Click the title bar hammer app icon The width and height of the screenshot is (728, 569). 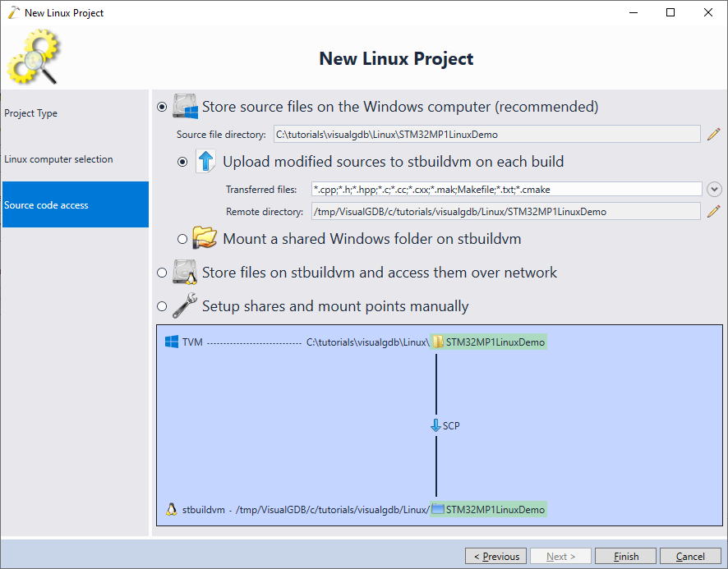pos(13,12)
